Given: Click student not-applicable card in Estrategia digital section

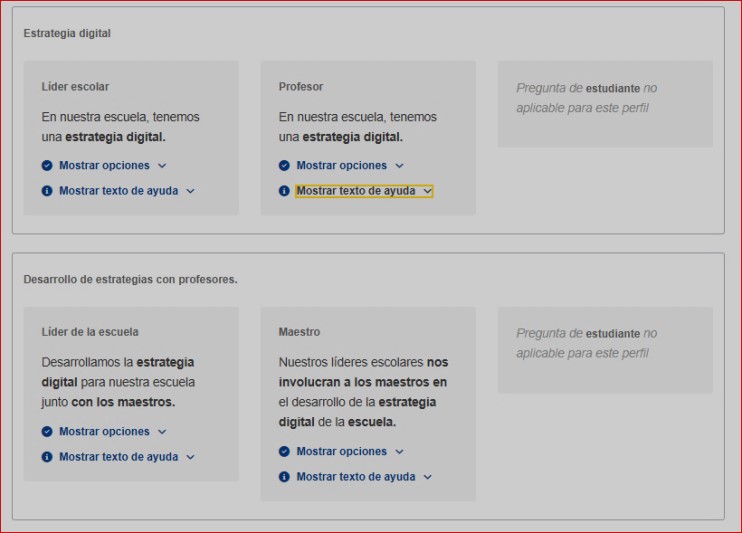Looking at the screenshot, I should [x=605, y=104].
